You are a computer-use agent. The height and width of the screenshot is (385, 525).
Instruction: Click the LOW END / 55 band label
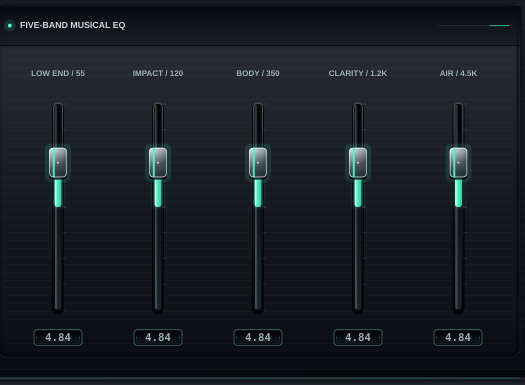pos(58,73)
